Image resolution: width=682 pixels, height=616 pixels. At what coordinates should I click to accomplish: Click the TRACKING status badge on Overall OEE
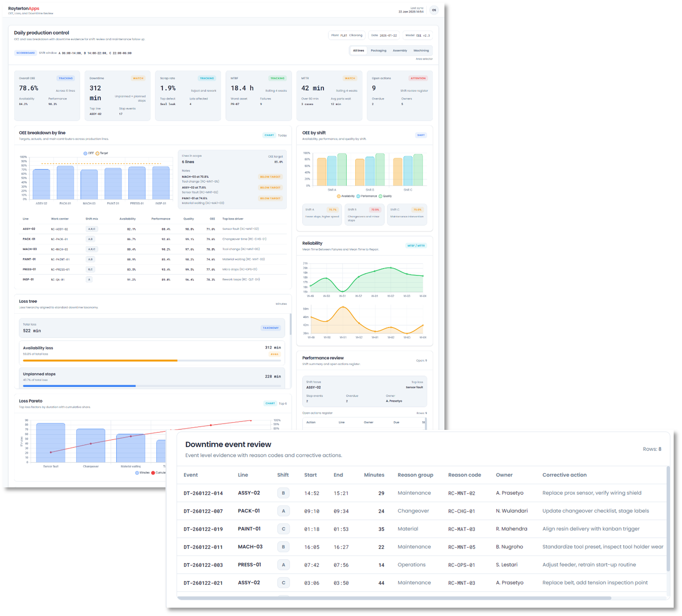(65, 78)
